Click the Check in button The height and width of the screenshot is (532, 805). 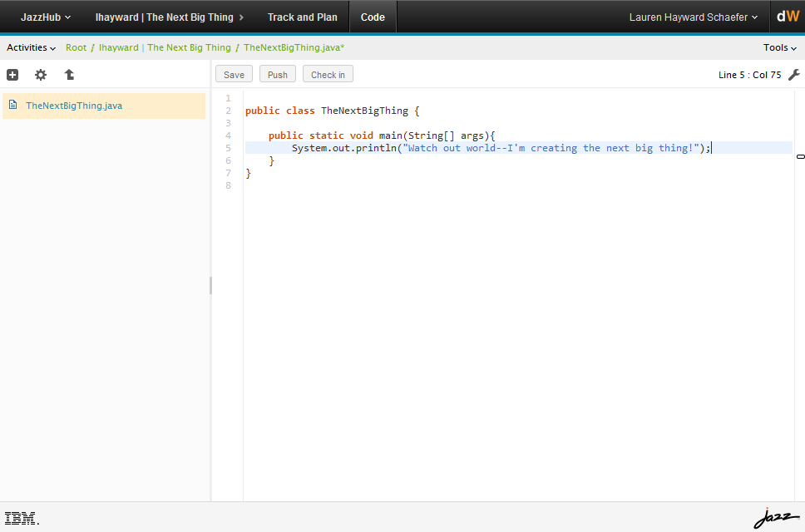328,74
